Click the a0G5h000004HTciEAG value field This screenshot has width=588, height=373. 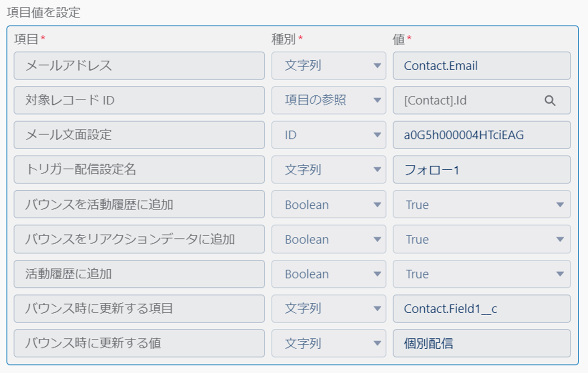(482, 135)
